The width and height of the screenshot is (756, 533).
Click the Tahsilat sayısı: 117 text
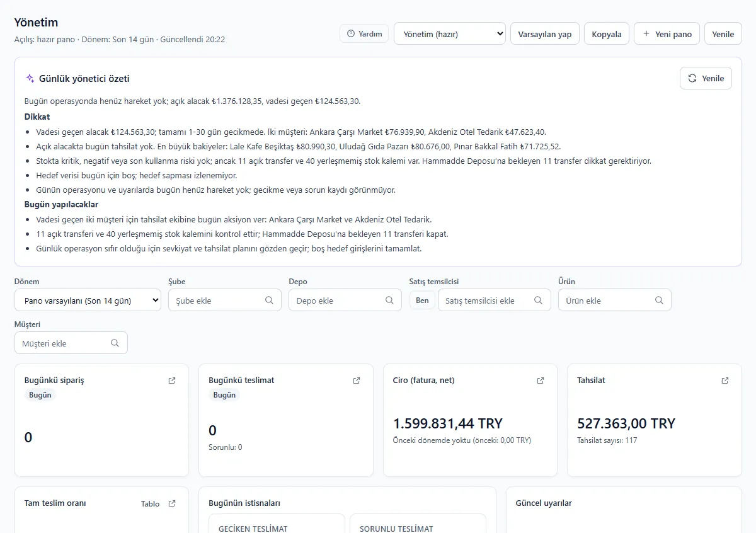point(607,440)
